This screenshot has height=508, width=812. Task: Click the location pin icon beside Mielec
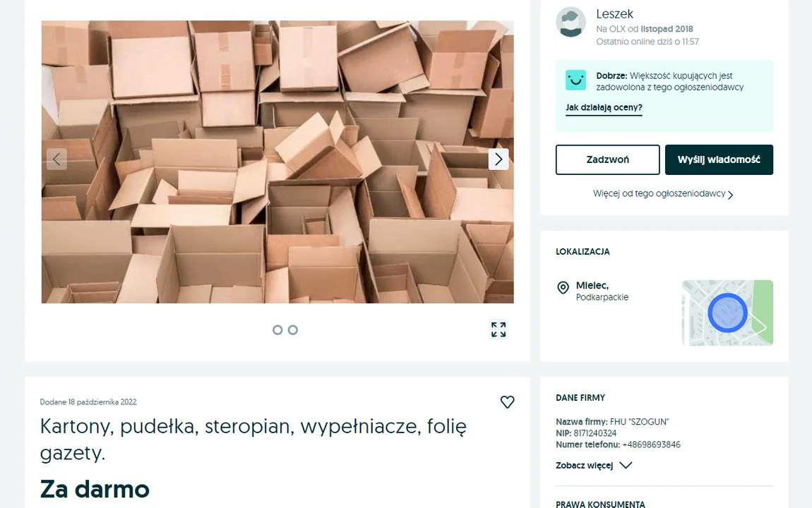[563, 288]
